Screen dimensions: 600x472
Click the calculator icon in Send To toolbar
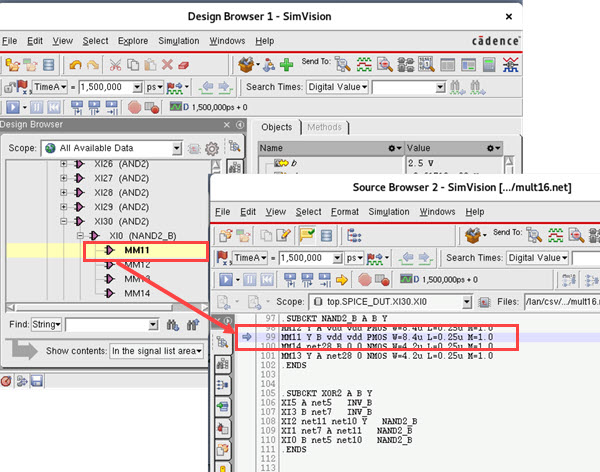click(489, 65)
